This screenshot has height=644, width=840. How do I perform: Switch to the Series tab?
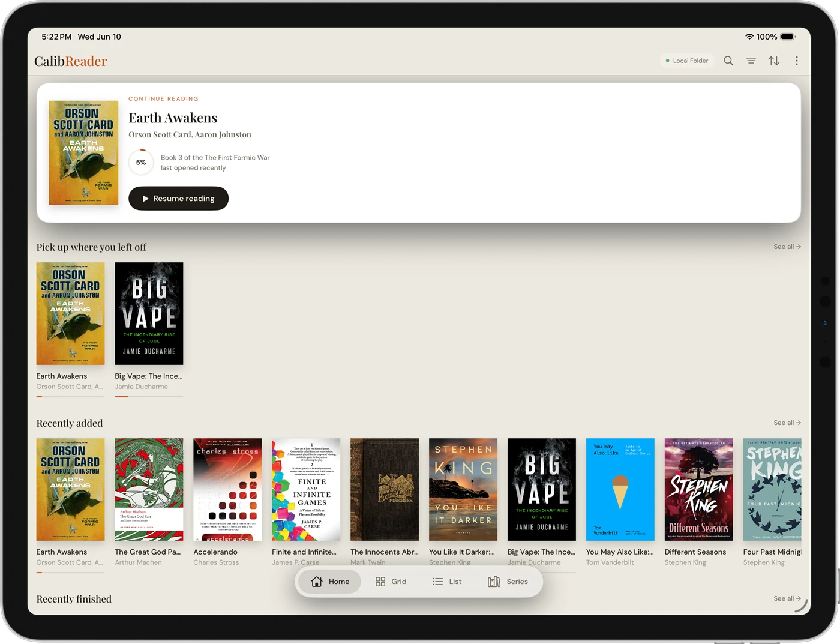coord(509,582)
